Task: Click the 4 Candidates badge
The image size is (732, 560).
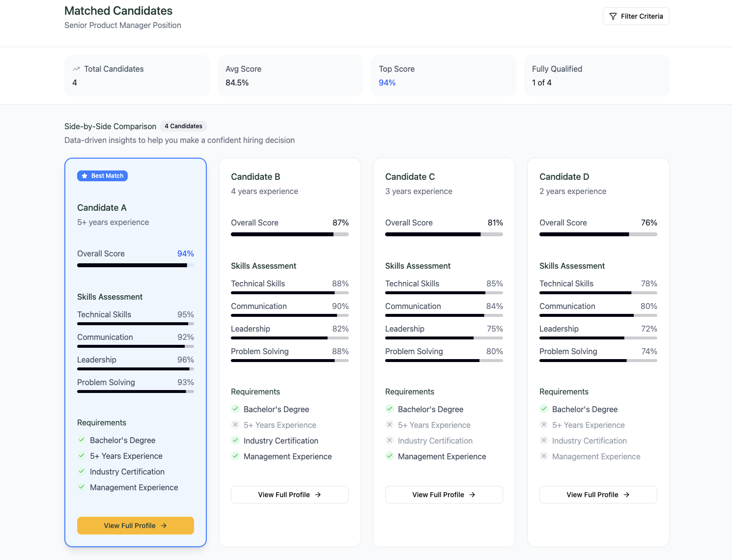Action: coord(183,126)
